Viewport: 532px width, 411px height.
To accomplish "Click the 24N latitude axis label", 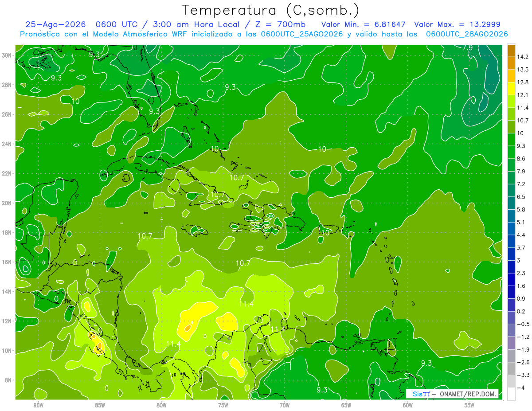I will click(7, 144).
